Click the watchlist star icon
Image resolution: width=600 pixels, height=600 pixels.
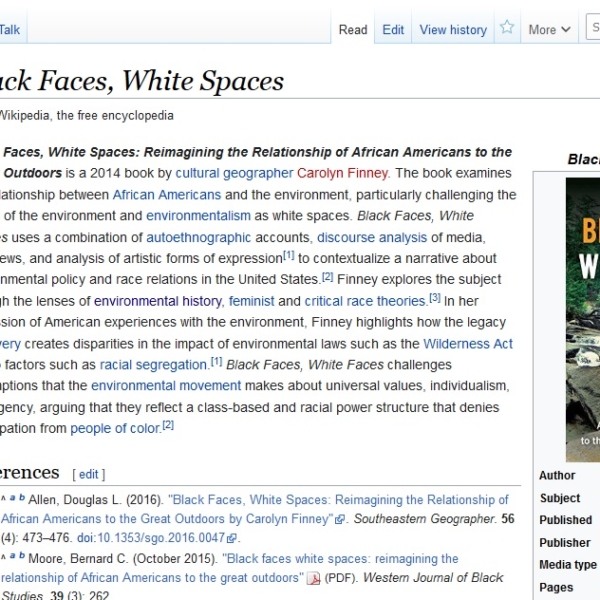[x=507, y=28]
